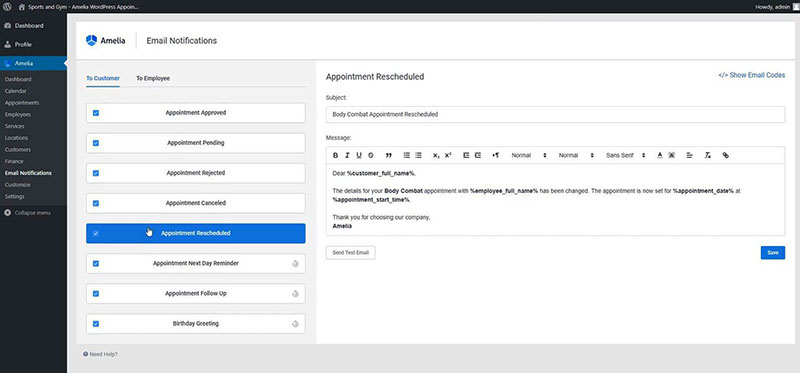Toggle bold formatting in message editor
The height and width of the screenshot is (373, 800).
coord(335,156)
